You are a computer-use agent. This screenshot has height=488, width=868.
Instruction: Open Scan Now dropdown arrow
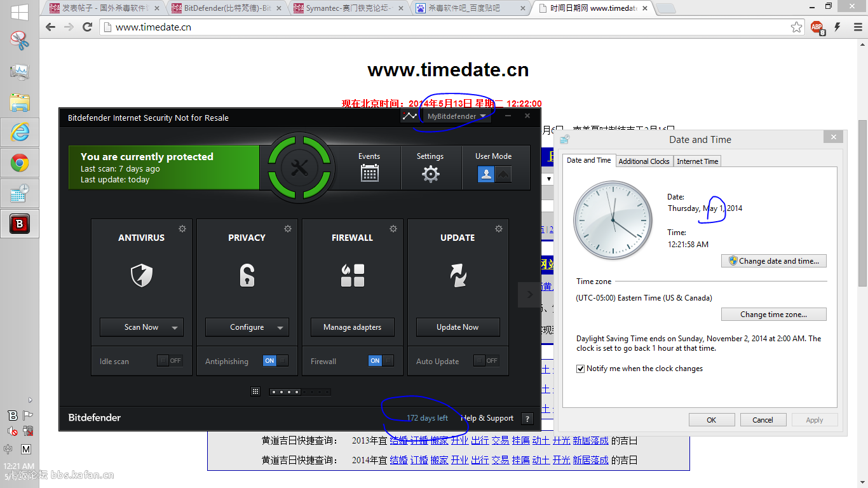(x=175, y=328)
